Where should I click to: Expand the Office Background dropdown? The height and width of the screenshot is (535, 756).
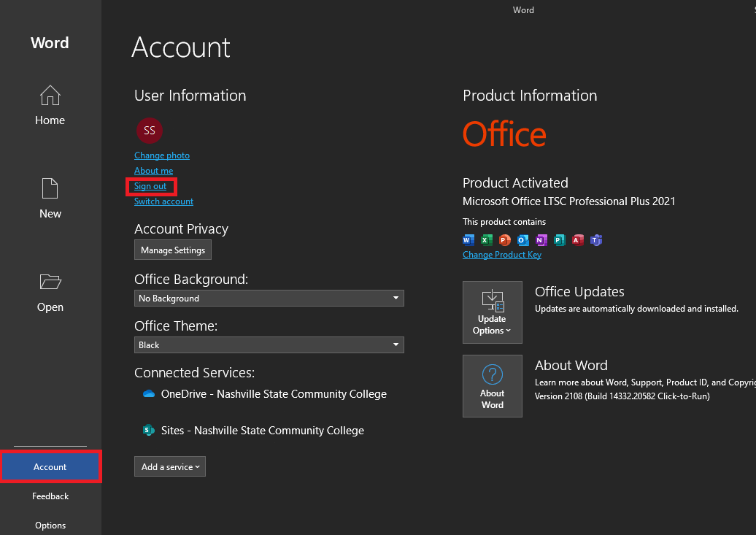coord(269,298)
